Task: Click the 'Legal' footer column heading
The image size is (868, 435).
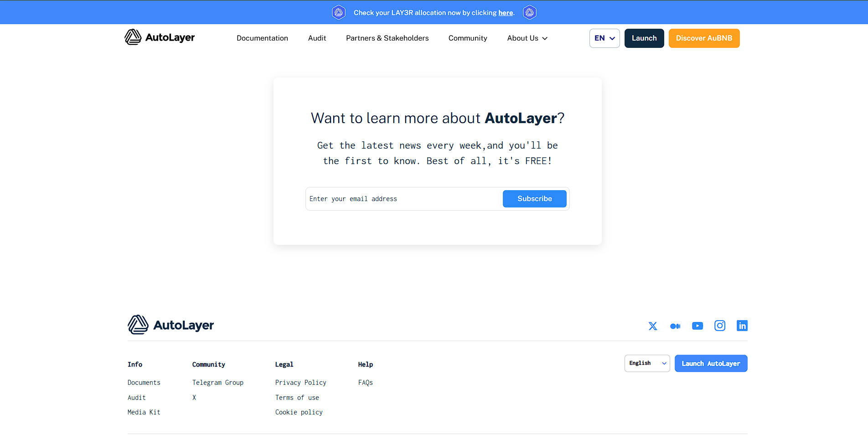Action: (284, 364)
